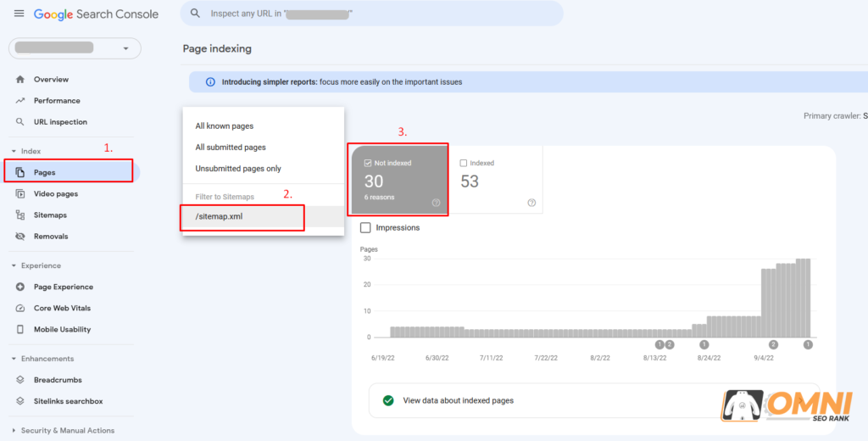This screenshot has height=441, width=868.
Task: Click the search magnifier icon
Action: pyautogui.click(x=195, y=14)
